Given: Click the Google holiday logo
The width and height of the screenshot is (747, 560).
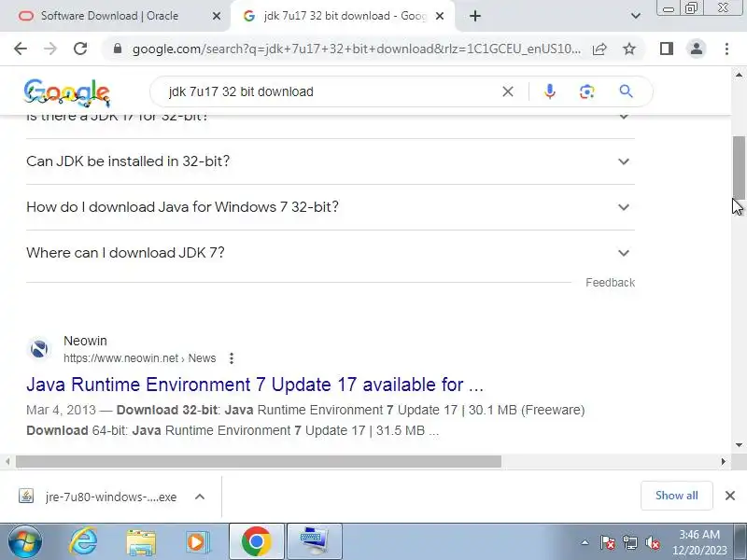Looking at the screenshot, I should (x=66, y=92).
